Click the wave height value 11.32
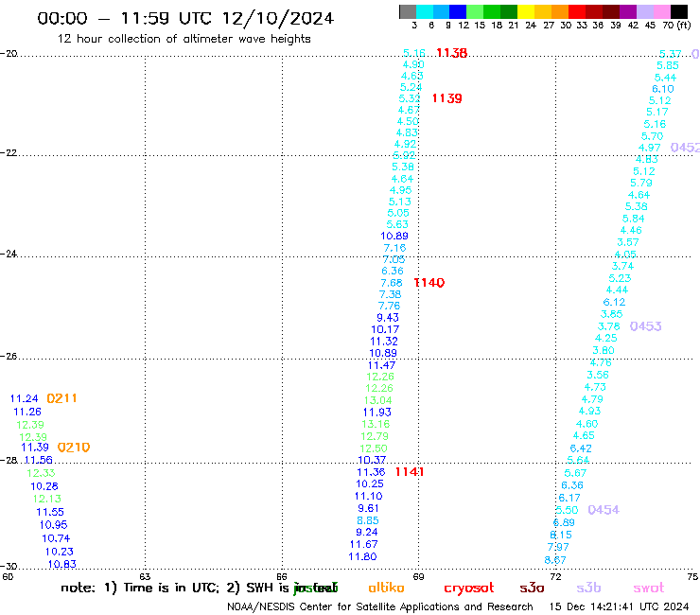The width and height of the screenshot is (700, 615). (x=383, y=342)
